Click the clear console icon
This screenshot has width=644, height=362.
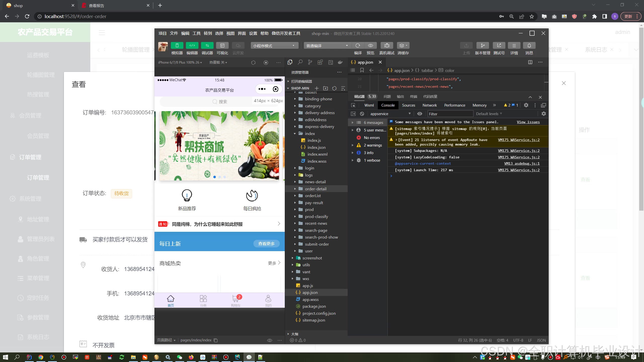click(x=362, y=114)
